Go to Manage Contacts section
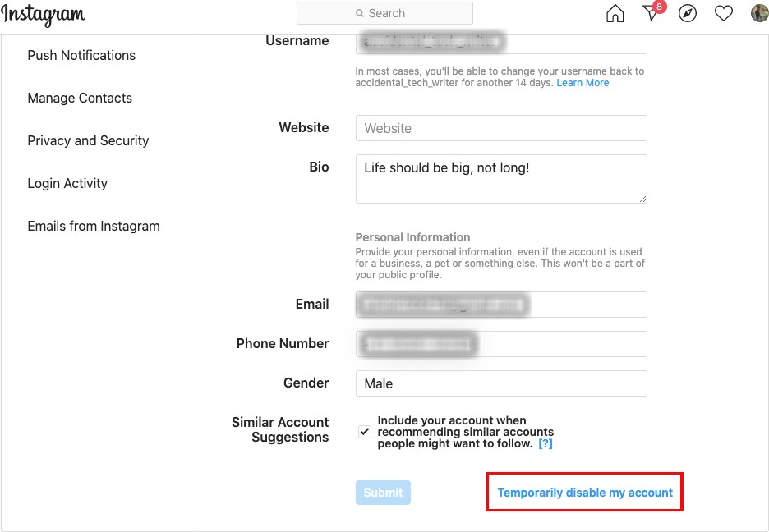The width and height of the screenshot is (769, 532). click(x=80, y=98)
